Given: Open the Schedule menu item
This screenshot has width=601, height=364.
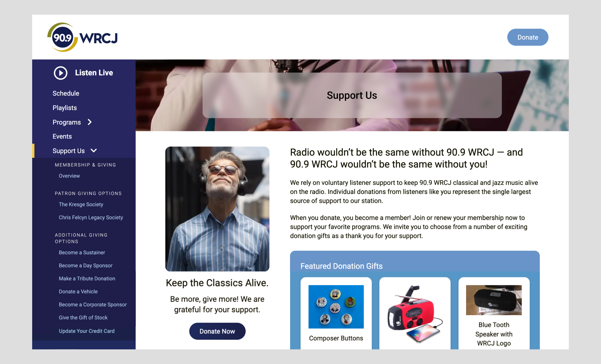Looking at the screenshot, I should click(x=66, y=93).
